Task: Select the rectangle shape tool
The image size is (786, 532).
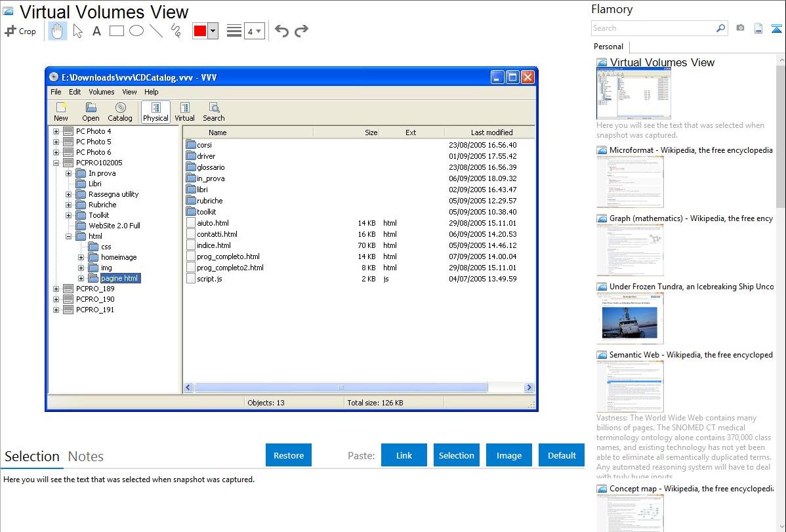Action: [x=116, y=31]
